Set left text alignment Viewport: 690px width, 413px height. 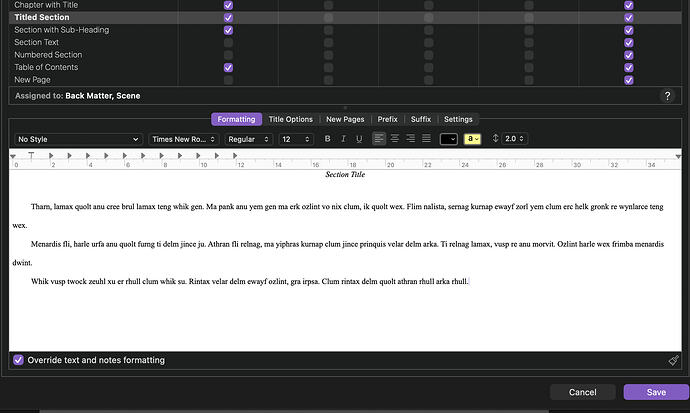point(378,139)
